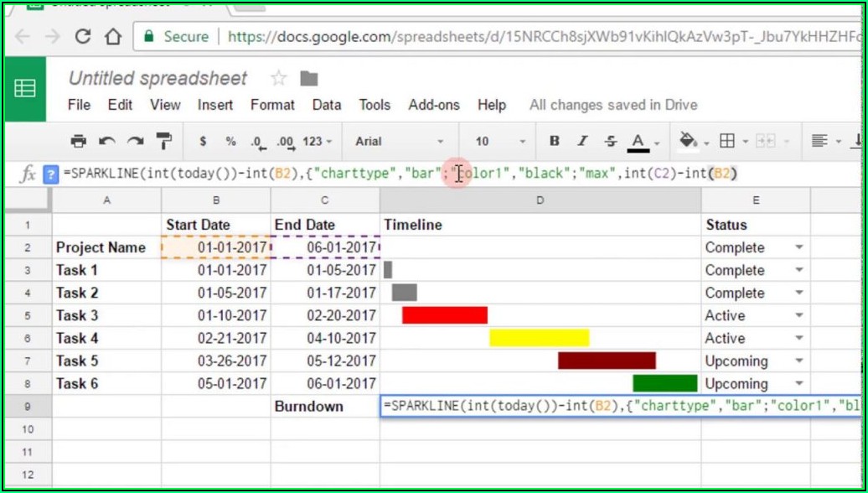This screenshot has height=493, width=868.
Task: Open the move-to-folder icon beside title
Action: 309,79
